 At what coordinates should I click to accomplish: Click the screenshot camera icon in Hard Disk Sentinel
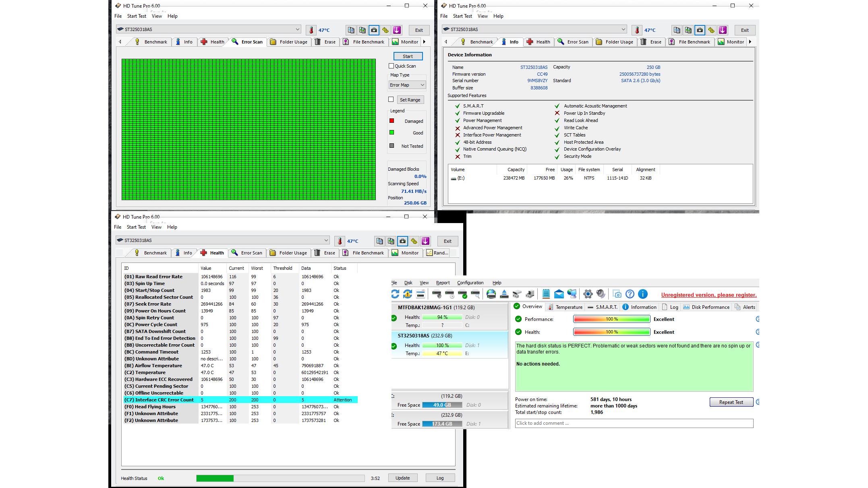click(617, 294)
